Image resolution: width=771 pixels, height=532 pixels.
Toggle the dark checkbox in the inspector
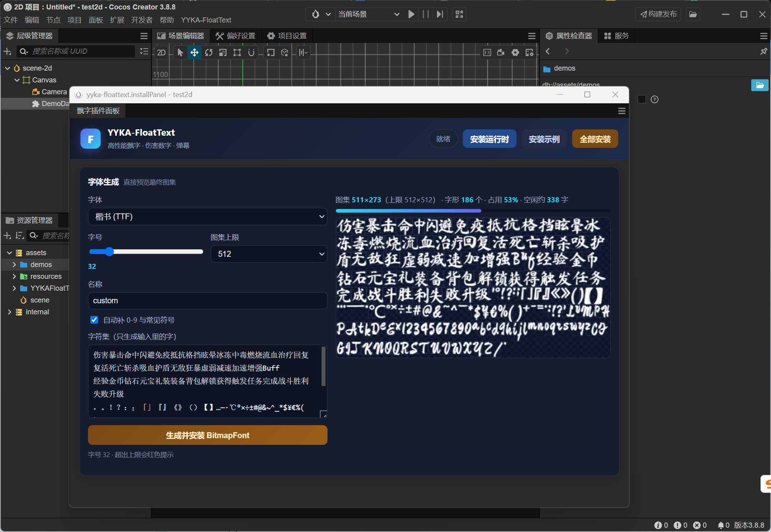tap(642, 99)
